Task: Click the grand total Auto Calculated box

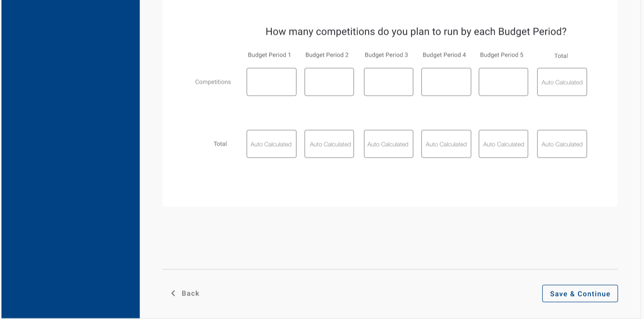Action: [562, 144]
